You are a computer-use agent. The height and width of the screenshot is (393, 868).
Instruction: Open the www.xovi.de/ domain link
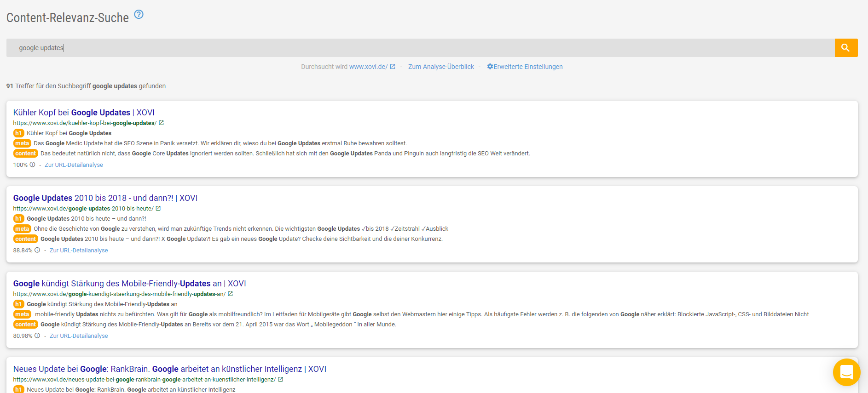368,67
